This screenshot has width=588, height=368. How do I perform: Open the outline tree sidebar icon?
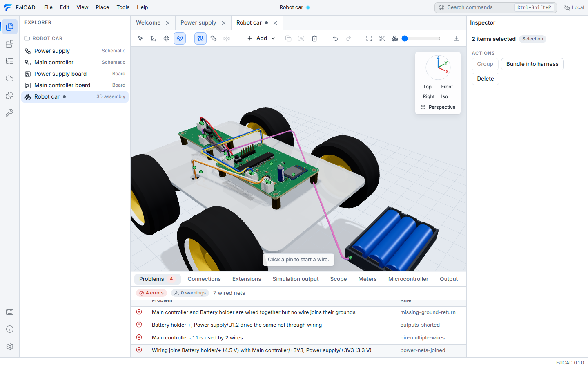(x=10, y=61)
